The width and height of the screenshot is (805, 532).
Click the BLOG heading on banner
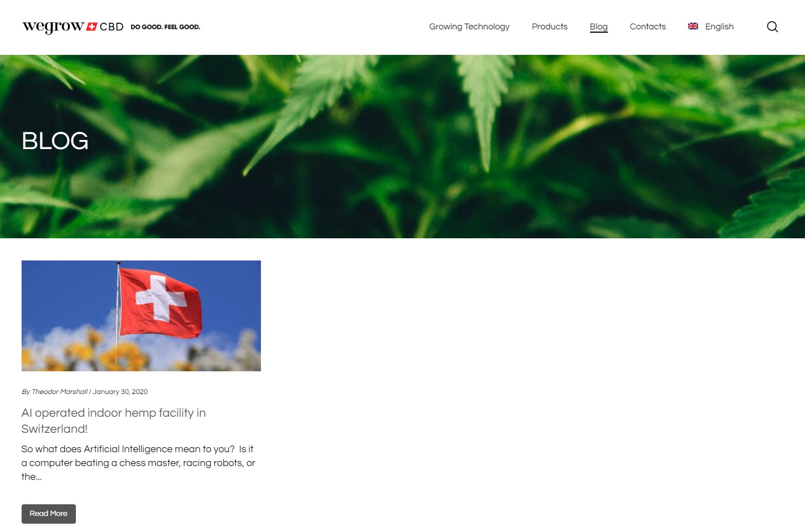pyautogui.click(x=55, y=141)
